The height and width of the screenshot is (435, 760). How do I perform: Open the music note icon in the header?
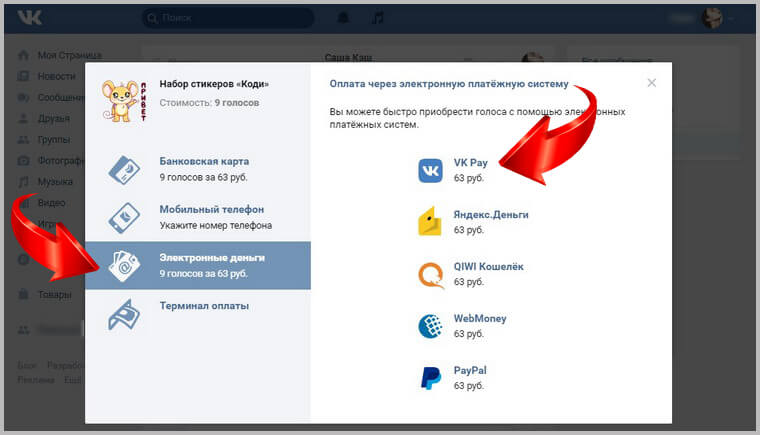point(378,18)
